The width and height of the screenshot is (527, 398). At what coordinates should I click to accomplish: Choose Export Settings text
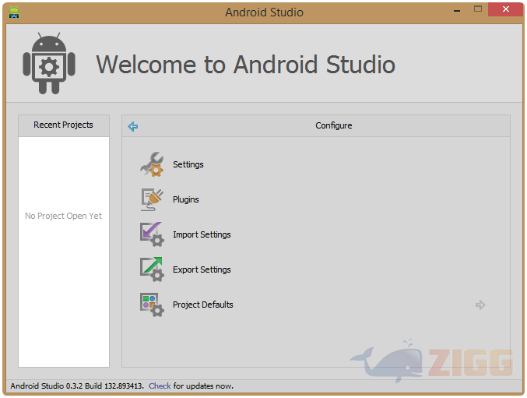coord(202,269)
